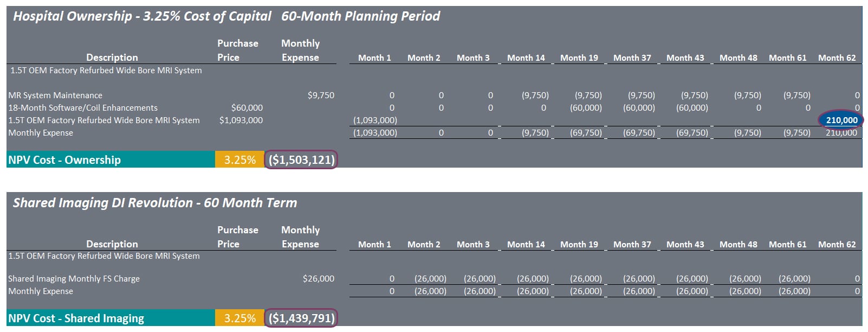Click the Hospital Ownership section title

click(142, 16)
